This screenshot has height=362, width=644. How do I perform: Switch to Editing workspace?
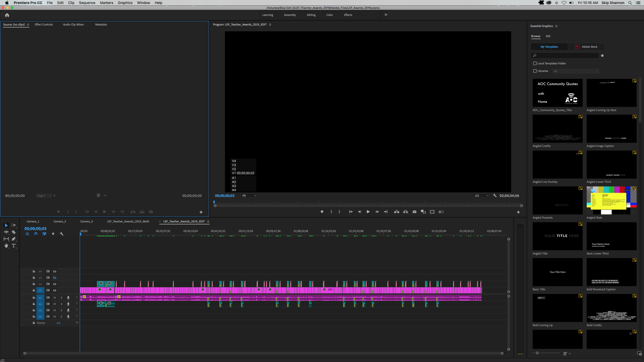pos(311,15)
